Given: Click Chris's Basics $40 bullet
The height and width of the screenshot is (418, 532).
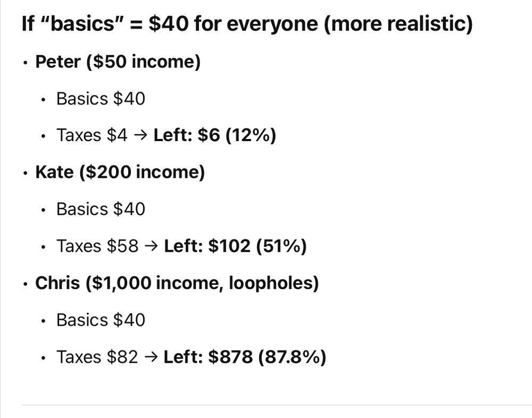Looking at the screenshot, I should tap(101, 320).
